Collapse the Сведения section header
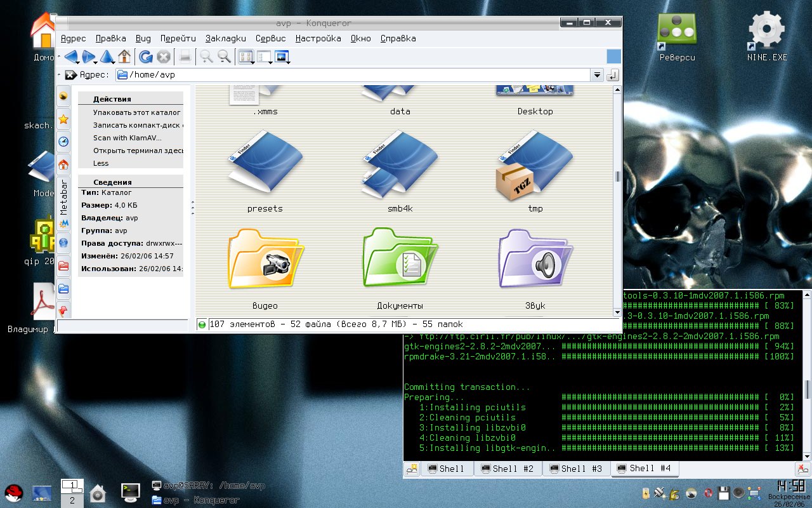 click(x=131, y=182)
